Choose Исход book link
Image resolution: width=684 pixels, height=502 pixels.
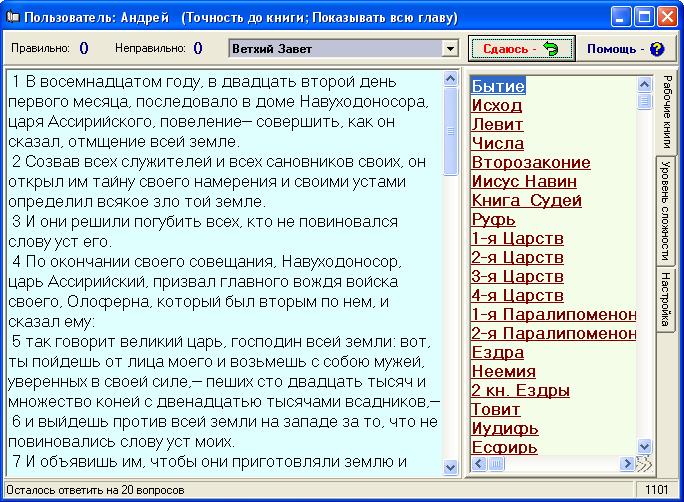[x=496, y=105]
